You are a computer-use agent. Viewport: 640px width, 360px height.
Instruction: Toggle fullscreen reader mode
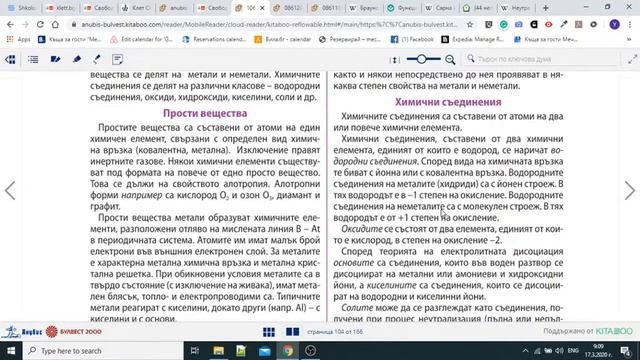pos(632,60)
